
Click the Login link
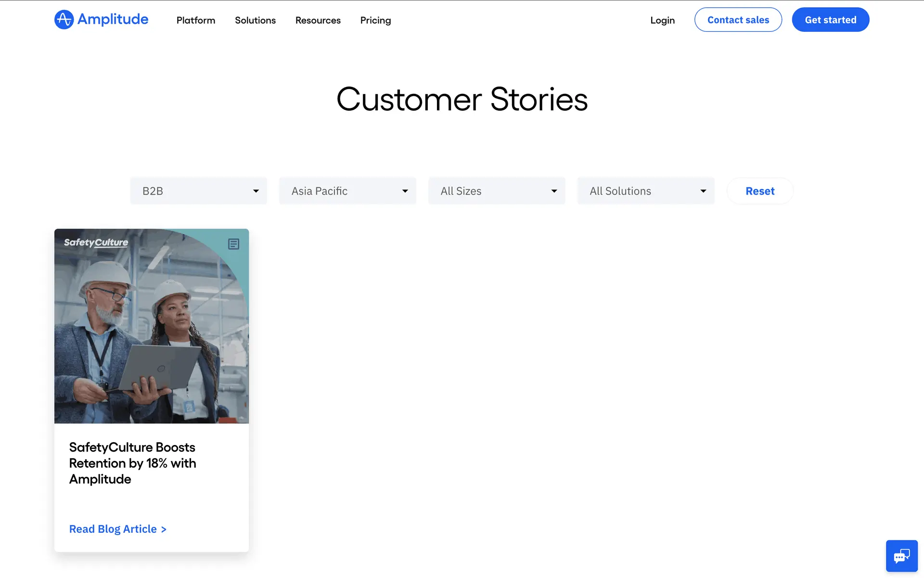(x=662, y=20)
